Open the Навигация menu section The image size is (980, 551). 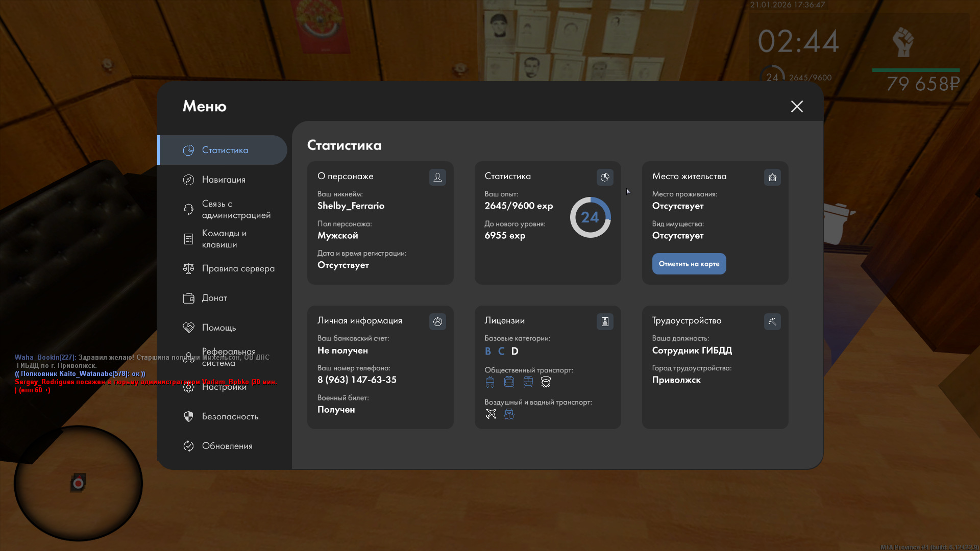click(224, 180)
